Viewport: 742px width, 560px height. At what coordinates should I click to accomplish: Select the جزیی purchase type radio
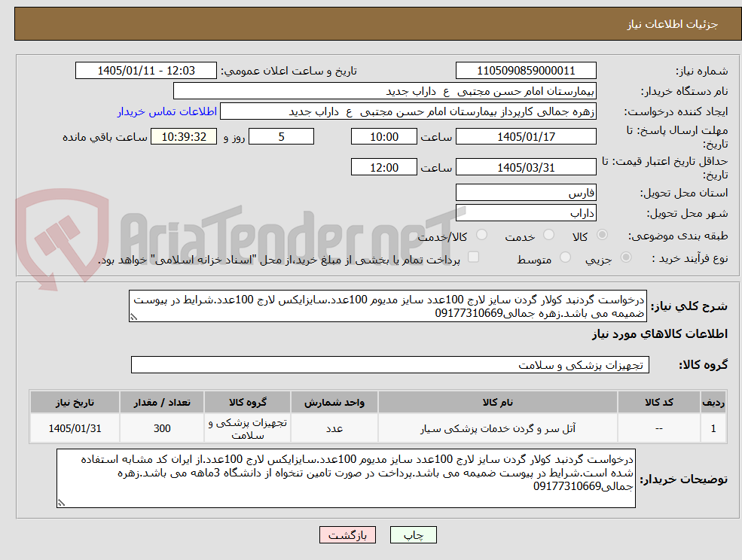click(x=625, y=257)
